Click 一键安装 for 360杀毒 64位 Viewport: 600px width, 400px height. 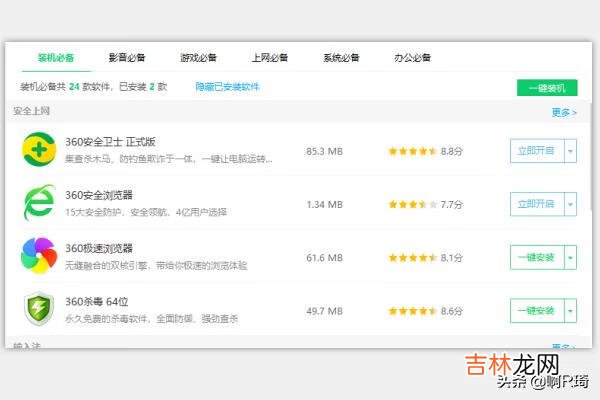(x=537, y=310)
